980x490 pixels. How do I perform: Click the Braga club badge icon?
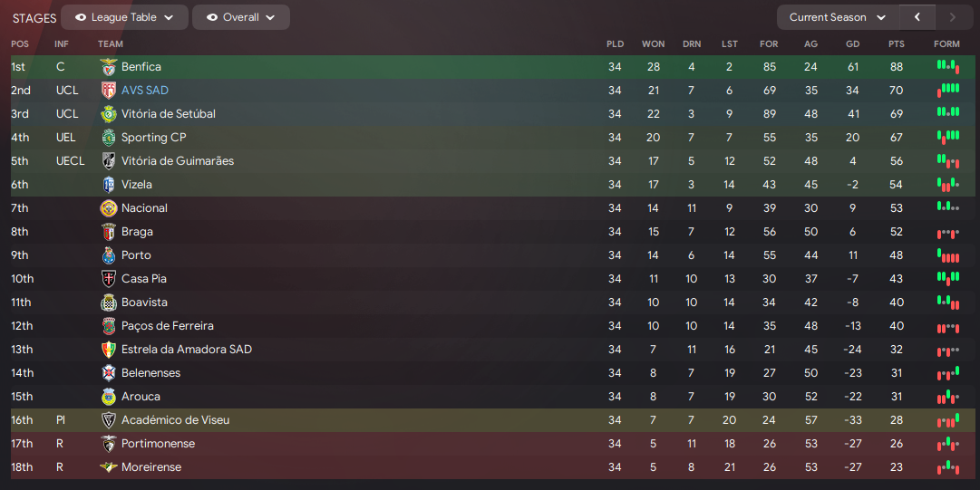(109, 232)
